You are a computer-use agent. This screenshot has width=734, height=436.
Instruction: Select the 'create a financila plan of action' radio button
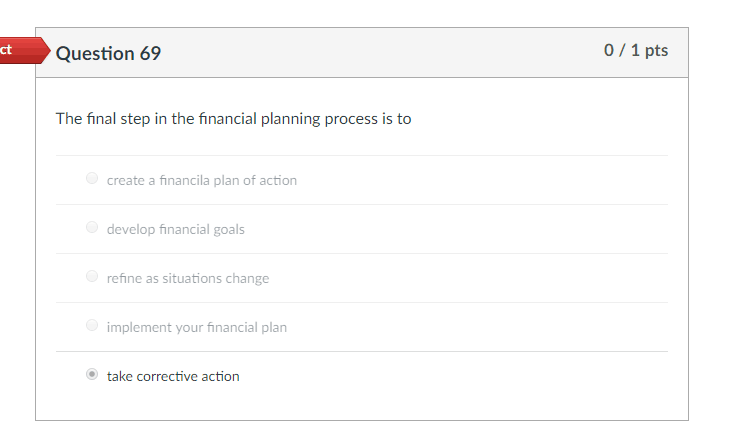(92, 179)
